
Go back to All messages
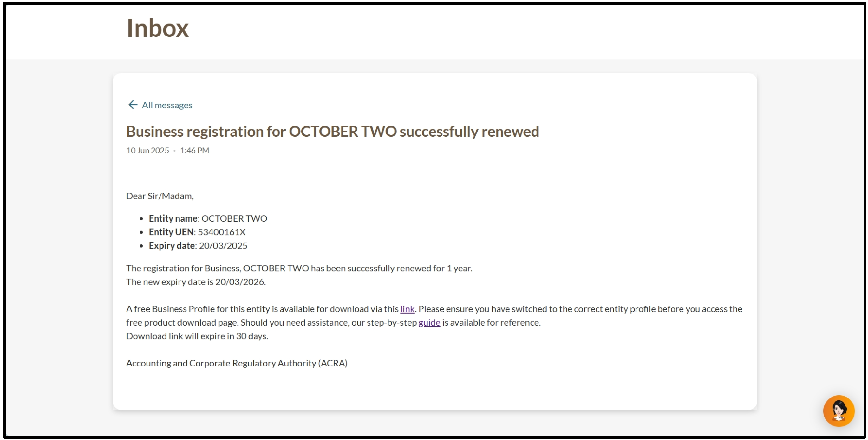click(x=167, y=105)
